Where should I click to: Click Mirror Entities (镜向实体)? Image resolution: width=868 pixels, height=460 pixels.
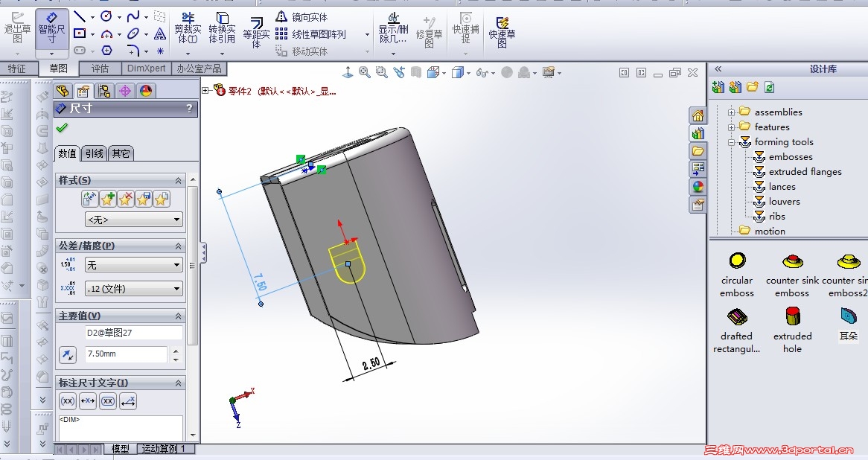tap(301, 17)
